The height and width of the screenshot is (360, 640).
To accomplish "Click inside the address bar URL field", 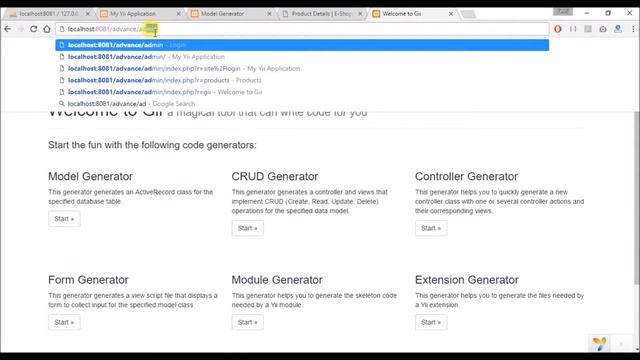I will [x=302, y=29].
